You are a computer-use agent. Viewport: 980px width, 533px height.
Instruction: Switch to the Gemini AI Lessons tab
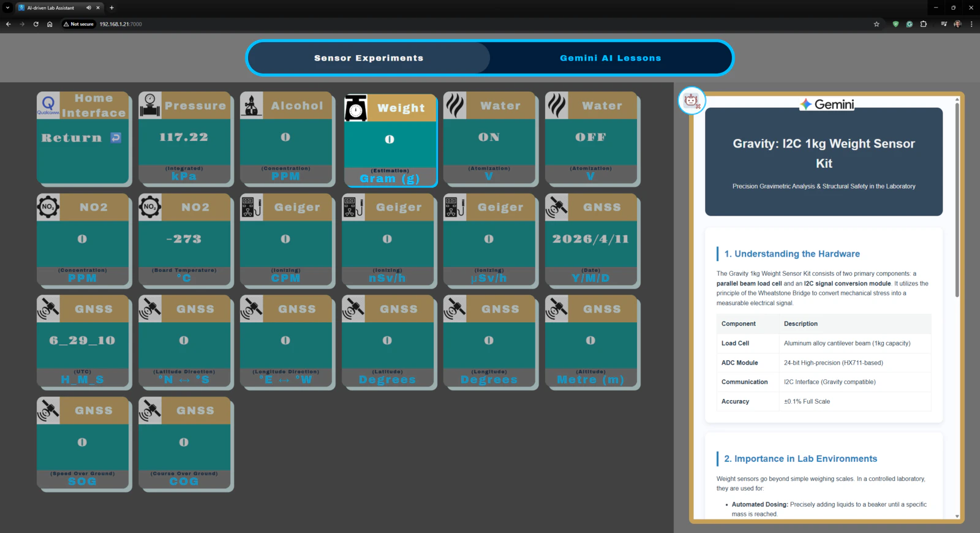pyautogui.click(x=611, y=58)
